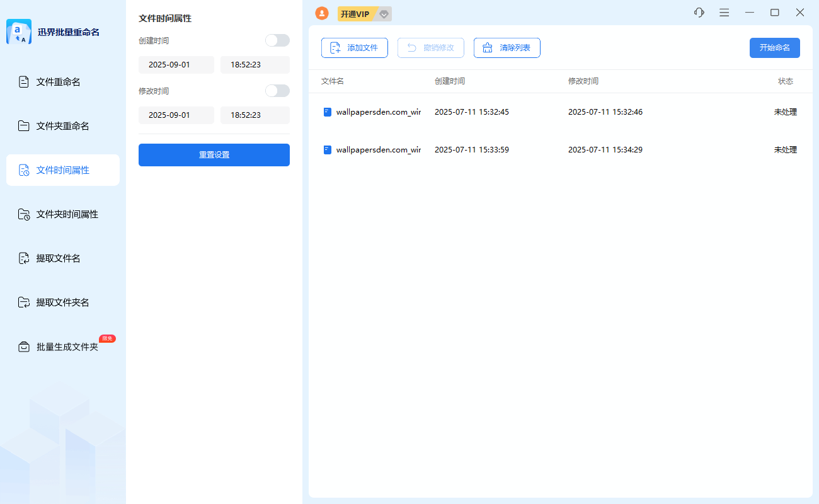The height and width of the screenshot is (504, 819).
Task: Click the 开始命名 start button
Action: click(774, 48)
